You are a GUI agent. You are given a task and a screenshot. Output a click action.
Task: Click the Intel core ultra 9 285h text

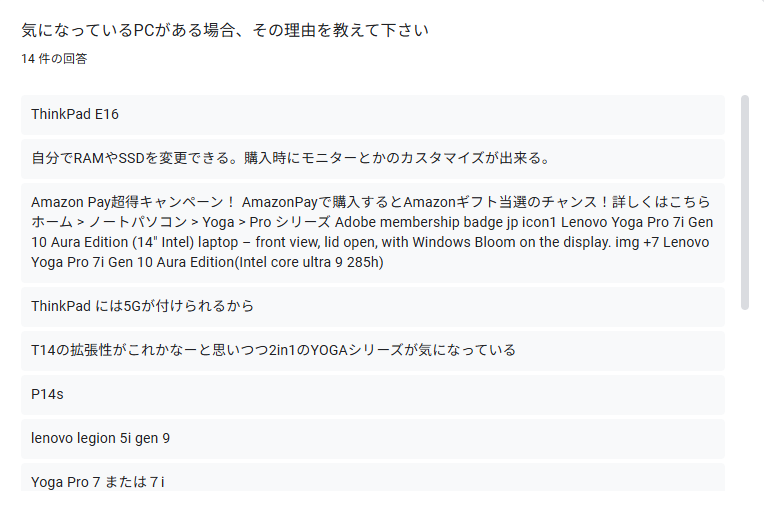point(309,262)
